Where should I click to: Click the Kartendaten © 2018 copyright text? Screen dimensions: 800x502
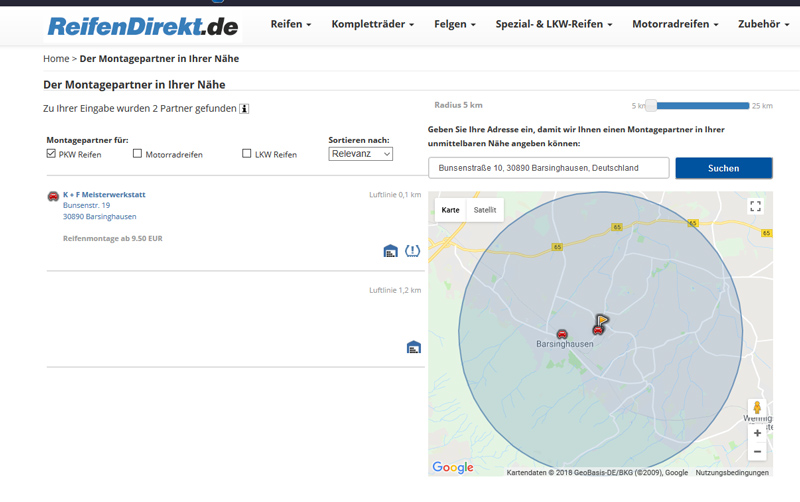(x=597, y=472)
